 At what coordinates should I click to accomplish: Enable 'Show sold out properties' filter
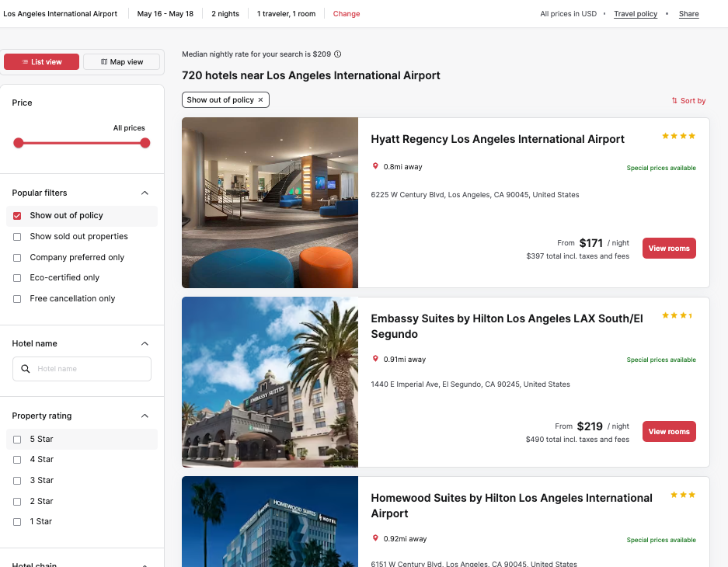(x=17, y=237)
